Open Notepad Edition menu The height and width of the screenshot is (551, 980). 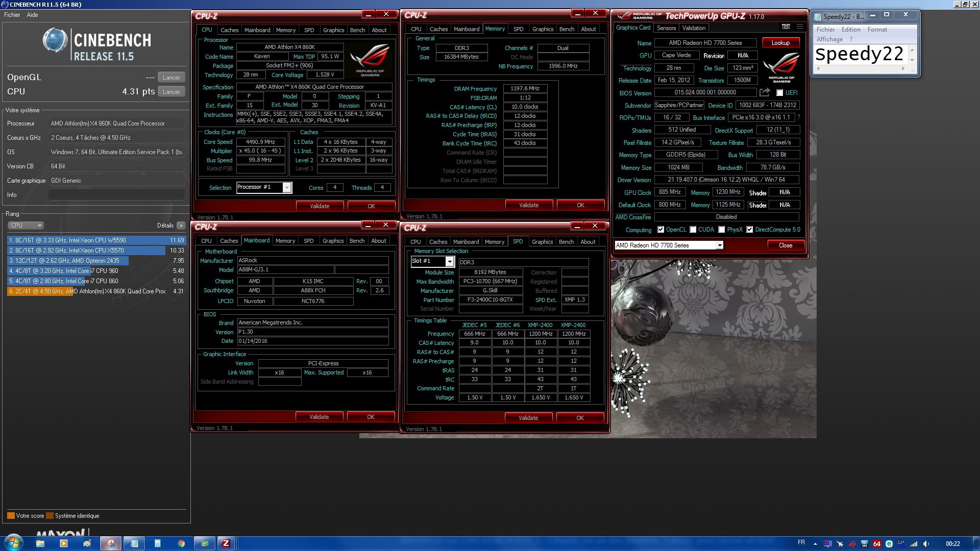851,30
